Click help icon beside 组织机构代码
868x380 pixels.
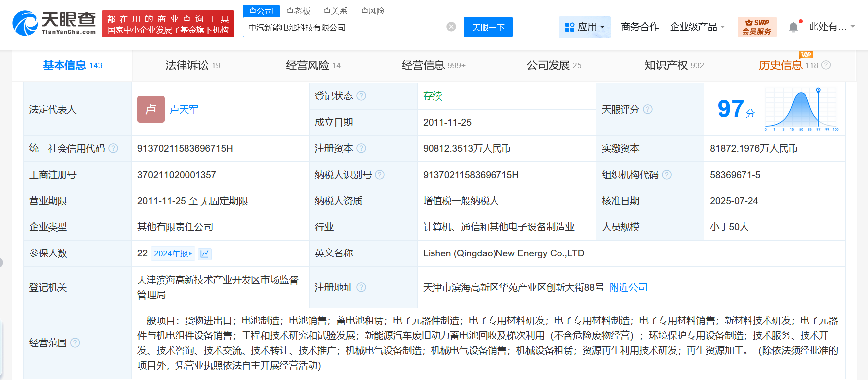667,175
